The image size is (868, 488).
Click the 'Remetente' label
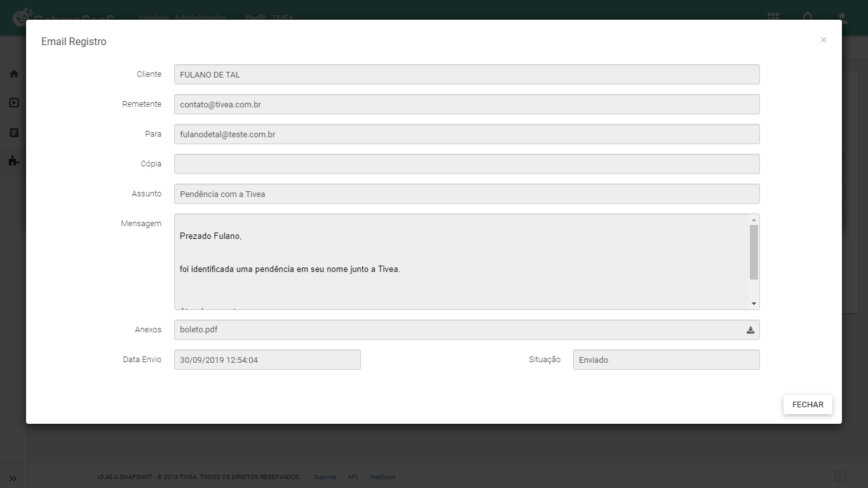tap(142, 104)
